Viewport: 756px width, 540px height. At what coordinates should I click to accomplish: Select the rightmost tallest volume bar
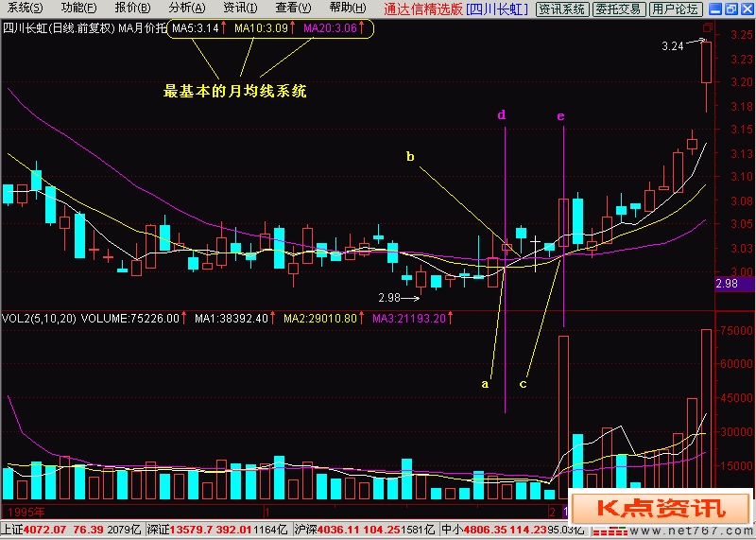coord(706,414)
